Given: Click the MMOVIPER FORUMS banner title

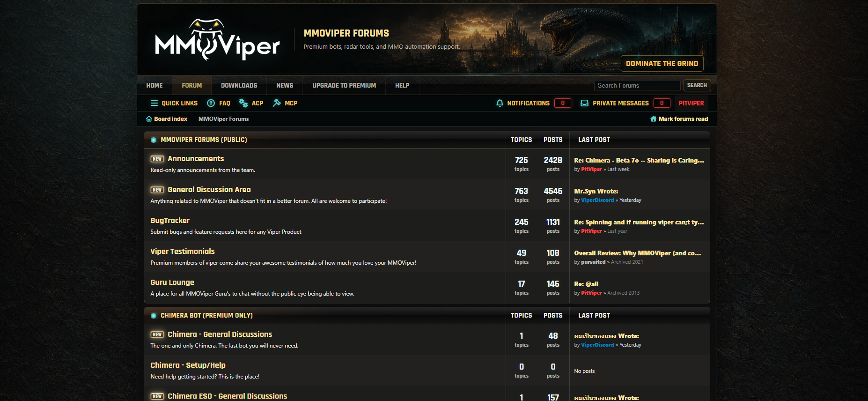Looking at the screenshot, I should coord(346,33).
